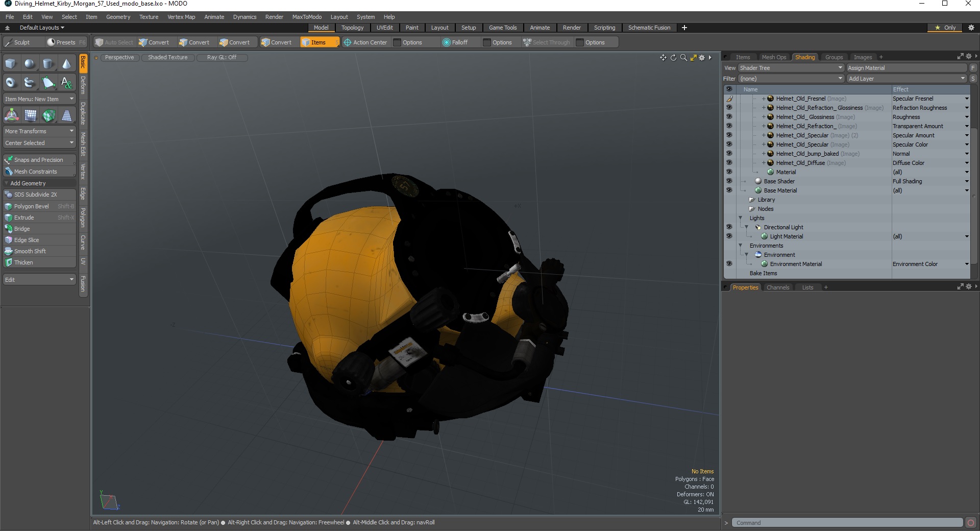
Task: Toggle visibility of Helmet_Old_Glossiness layer
Action: pyautogui.click(x=729, y=117)
